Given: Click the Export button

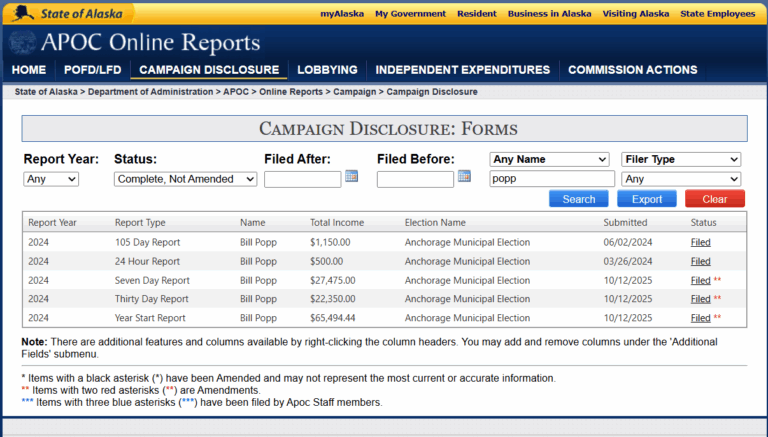Looking at the screenshot, I should click(x=646, y=199).
